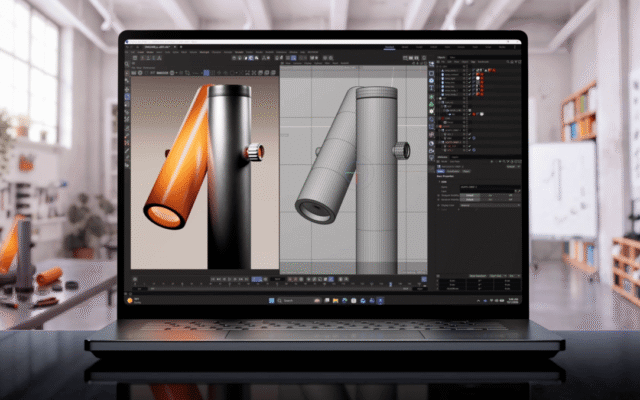Viewport: 640px width, 400px height.
Task: Set Renderer Visibility to On
Action: click(x=490, y=200)
